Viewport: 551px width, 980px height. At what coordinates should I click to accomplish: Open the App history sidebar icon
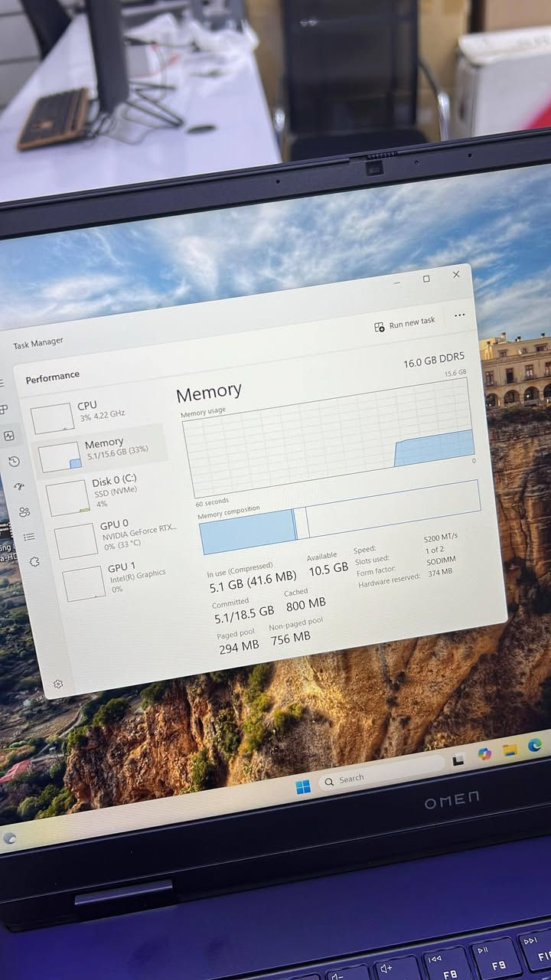(x=14, y=461)
